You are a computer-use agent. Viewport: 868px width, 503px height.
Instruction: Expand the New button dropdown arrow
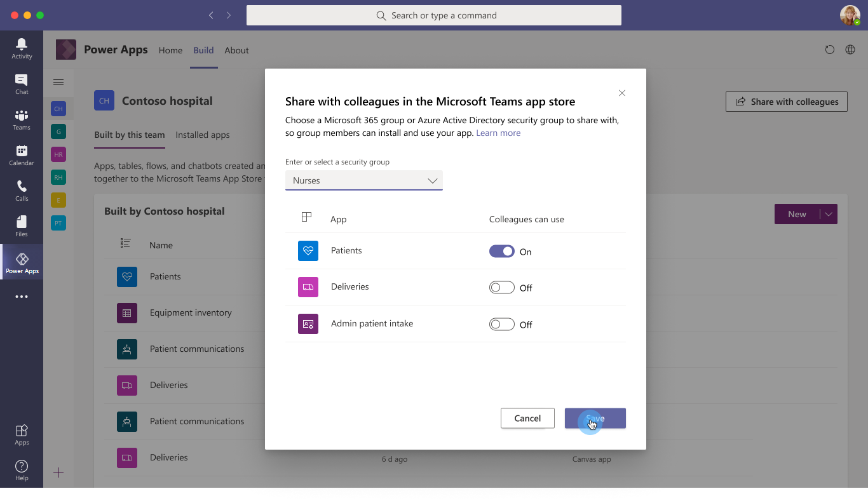tap(829, 214)
